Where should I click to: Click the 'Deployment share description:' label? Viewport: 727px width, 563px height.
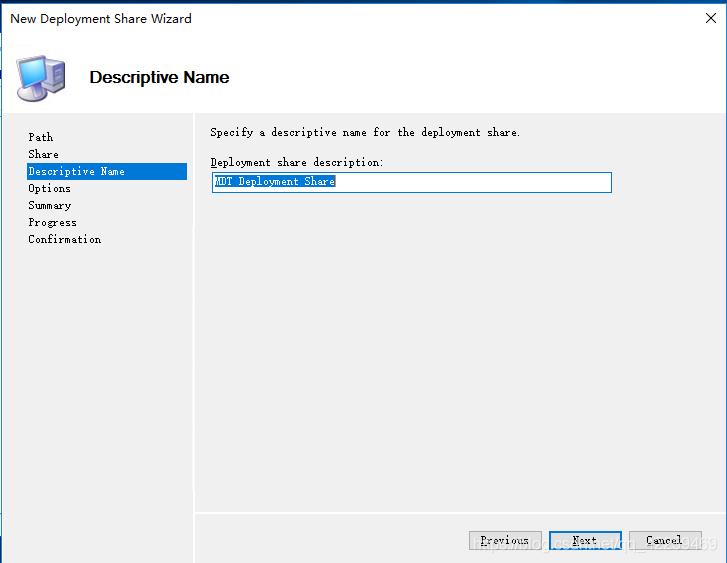297,162
